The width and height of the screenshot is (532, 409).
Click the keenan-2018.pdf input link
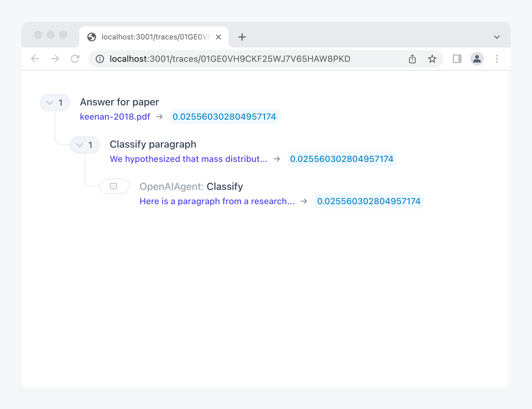tap(115, 117)
